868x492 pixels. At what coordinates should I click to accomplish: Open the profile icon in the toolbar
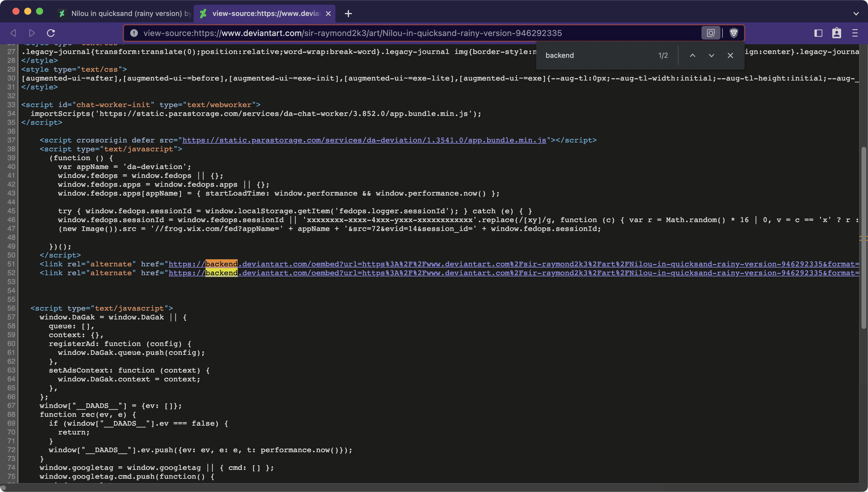coord(836,33)
